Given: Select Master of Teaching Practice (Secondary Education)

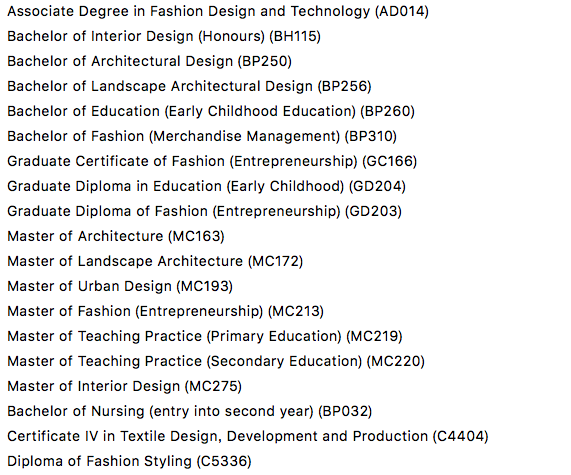Looking at the screenshot, I should [216, 362].
